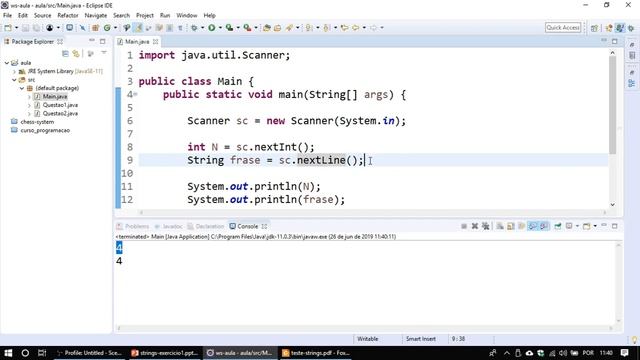This screenshot has width=640, height=360.
Task: Open teste-strings.pdf Foxit taskbar button
Action: coord(317,353)
